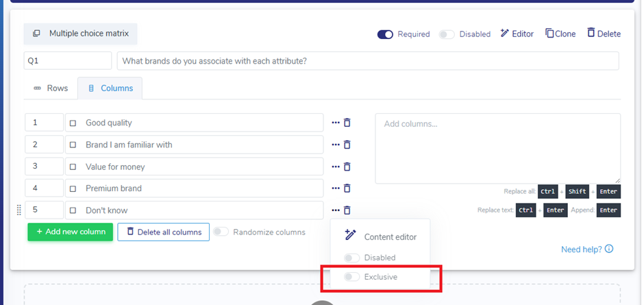The height and width of the screenshot is (305, 644).
Task: Click the Add new column button
Action: [x=69, y=232]
